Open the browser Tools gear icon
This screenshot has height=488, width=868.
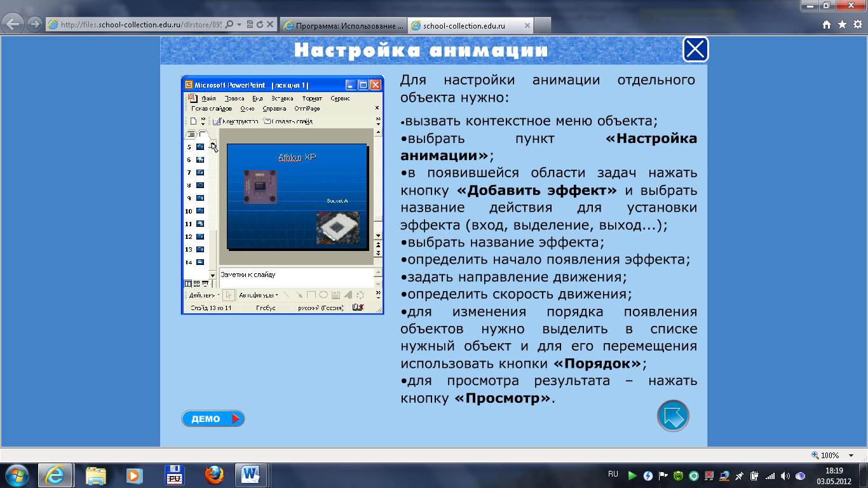857,25
